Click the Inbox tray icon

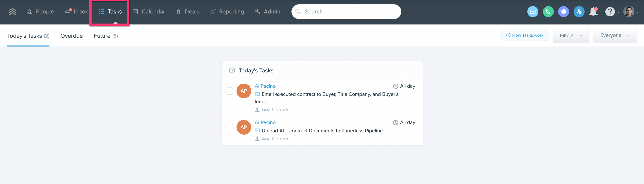click(68, 12)
